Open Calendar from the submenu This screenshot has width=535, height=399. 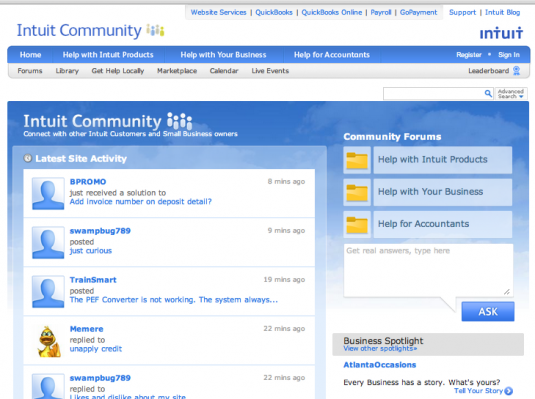coord(224,71)
